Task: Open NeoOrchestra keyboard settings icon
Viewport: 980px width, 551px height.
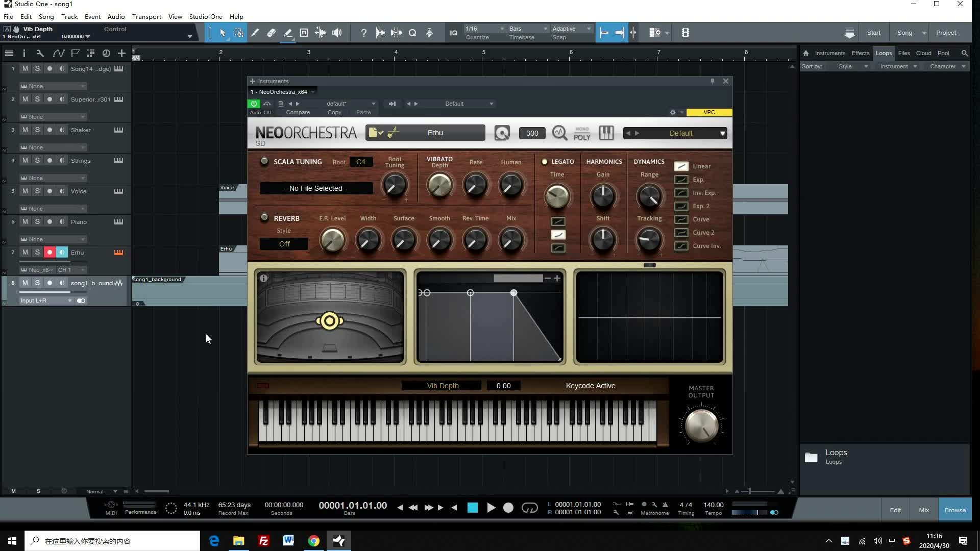Action: [x=606, y=133]
